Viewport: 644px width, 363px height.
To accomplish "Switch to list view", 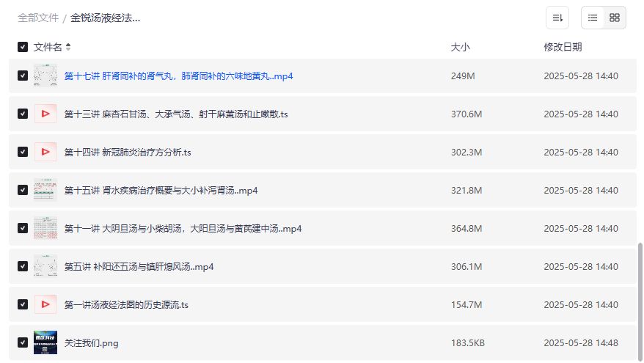I will (592, 18).
